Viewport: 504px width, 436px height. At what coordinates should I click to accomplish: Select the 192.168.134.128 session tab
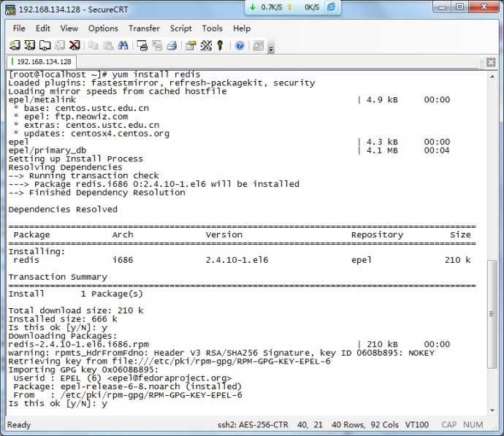point(42,61)
